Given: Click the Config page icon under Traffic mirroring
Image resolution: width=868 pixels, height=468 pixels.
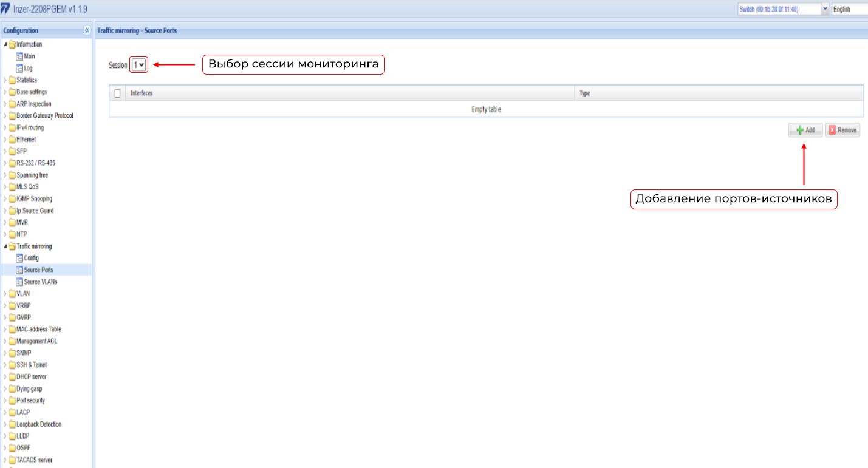Looking at the screenshot, I should (19, 258).
